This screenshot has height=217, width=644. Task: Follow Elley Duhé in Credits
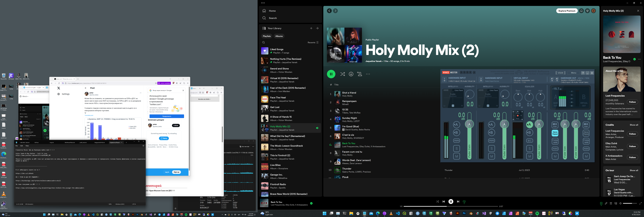point(633,146)
